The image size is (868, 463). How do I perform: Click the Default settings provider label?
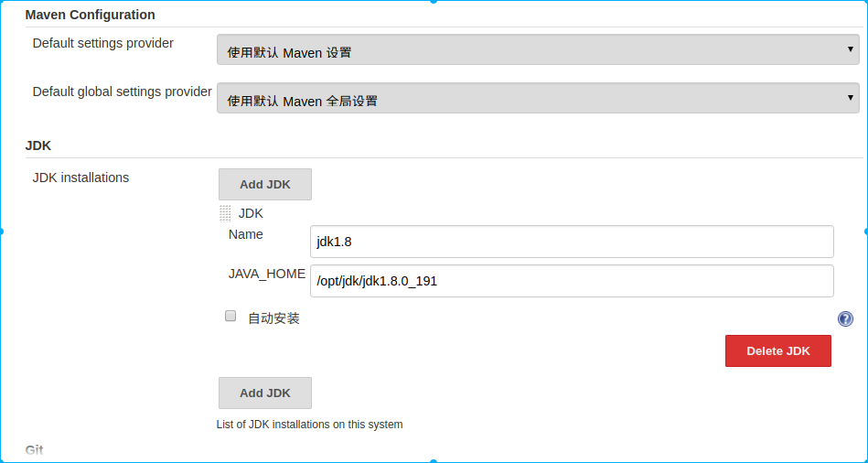click(x=103, y=43)
